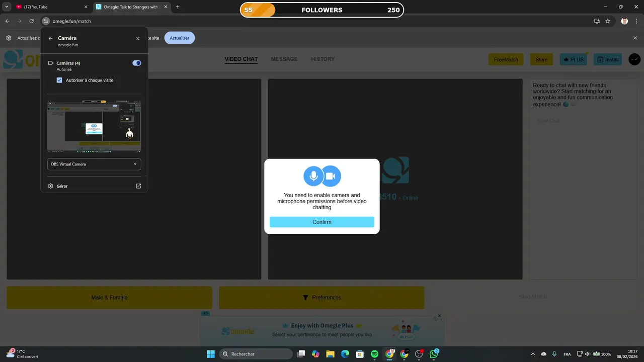Open a new browser tab with the plus icon

(178, 7)
